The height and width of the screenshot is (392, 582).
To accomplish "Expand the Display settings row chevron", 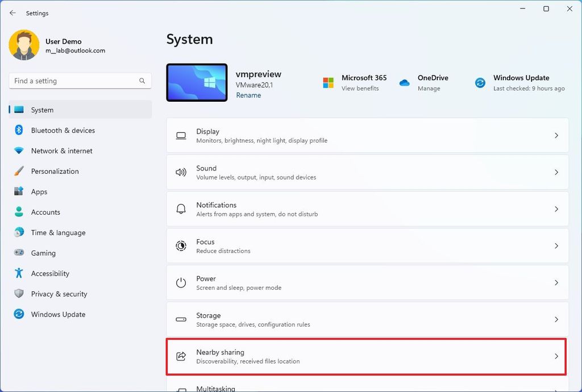I will pos(556,135).
